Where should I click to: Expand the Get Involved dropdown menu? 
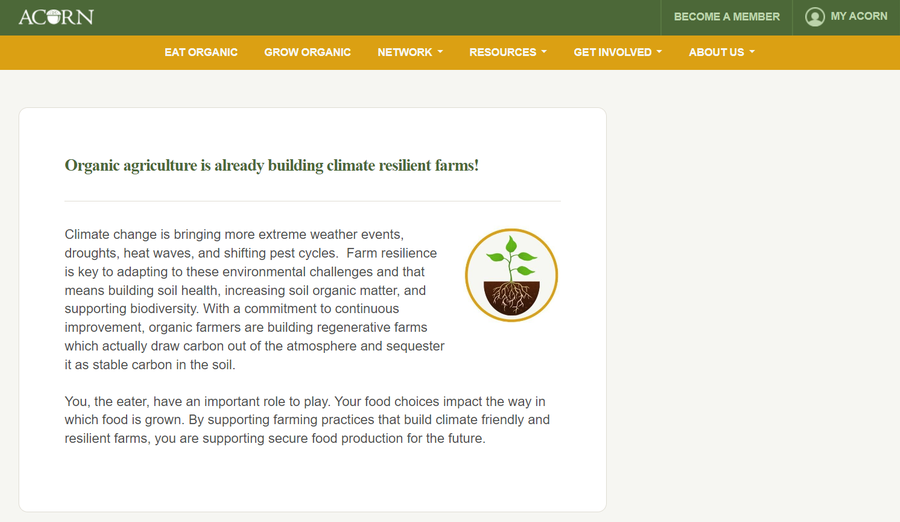618,52
